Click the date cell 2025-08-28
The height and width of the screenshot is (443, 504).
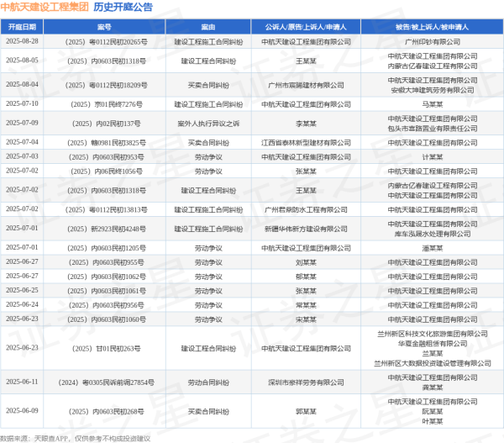pyautogui.click(x=22, y=41)
